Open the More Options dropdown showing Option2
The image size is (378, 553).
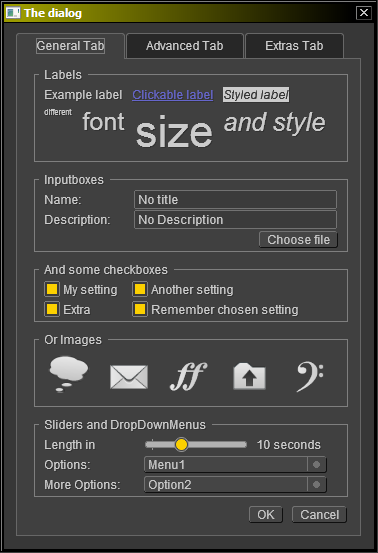point(235,485)
